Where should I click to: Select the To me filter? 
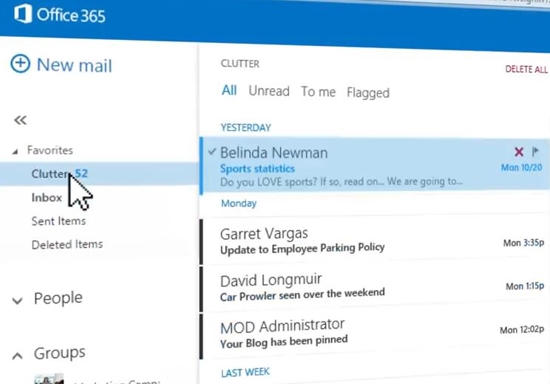tap(318, 92)
